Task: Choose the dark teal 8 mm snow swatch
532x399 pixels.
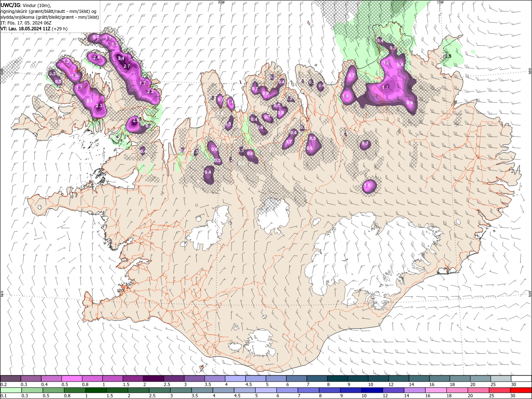Action: pos(337,379)
